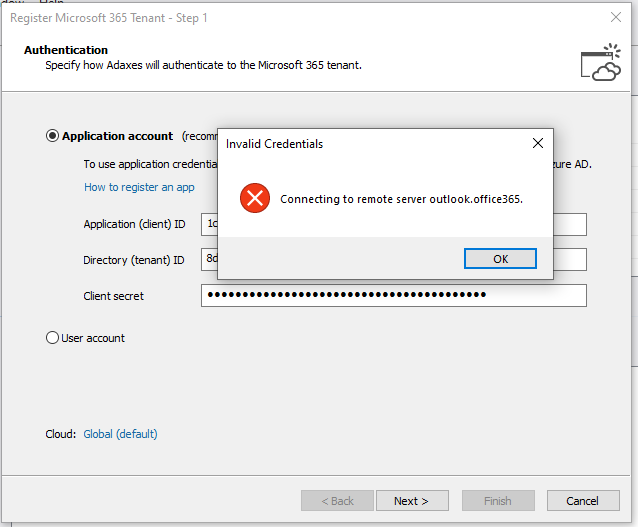Click the Client secret password field
The image size is (638, 527).
[393, 295]
